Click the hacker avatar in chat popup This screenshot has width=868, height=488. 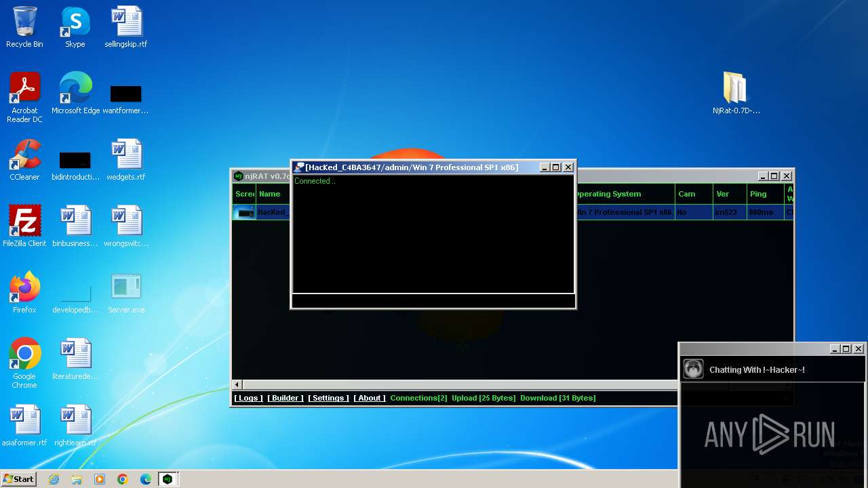693,369
